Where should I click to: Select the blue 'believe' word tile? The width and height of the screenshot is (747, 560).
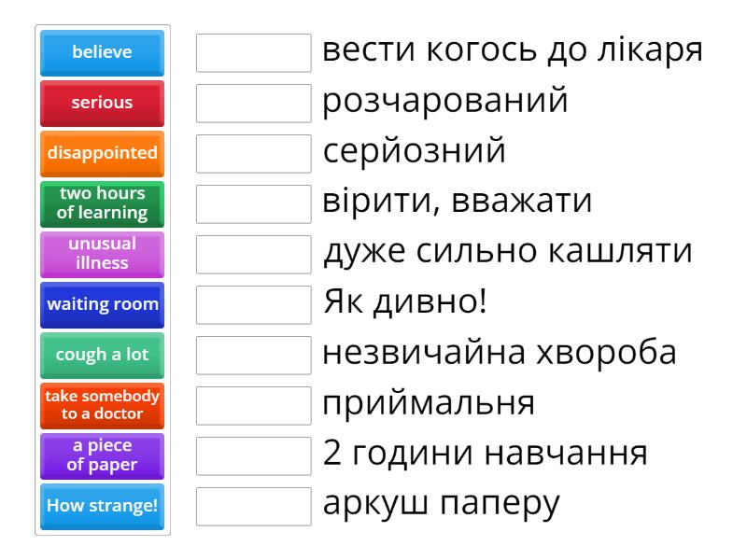pyautogui.click(x=103, y=53)
